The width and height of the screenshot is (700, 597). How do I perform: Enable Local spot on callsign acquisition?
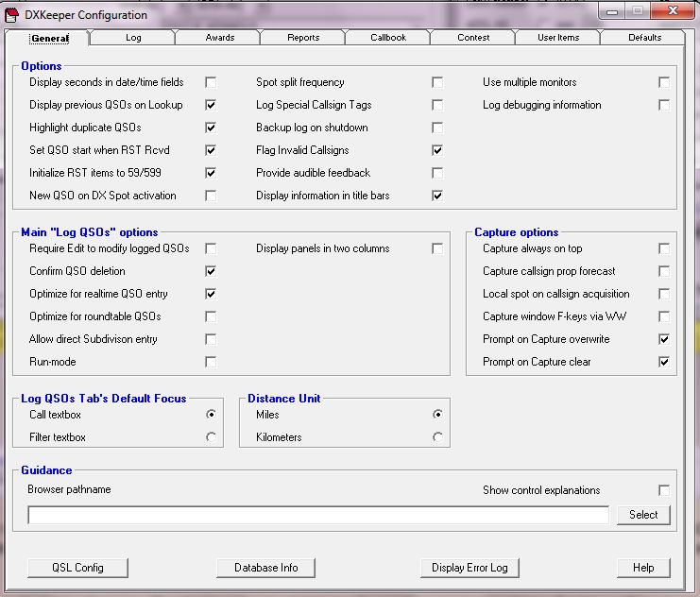pos(664,294)
